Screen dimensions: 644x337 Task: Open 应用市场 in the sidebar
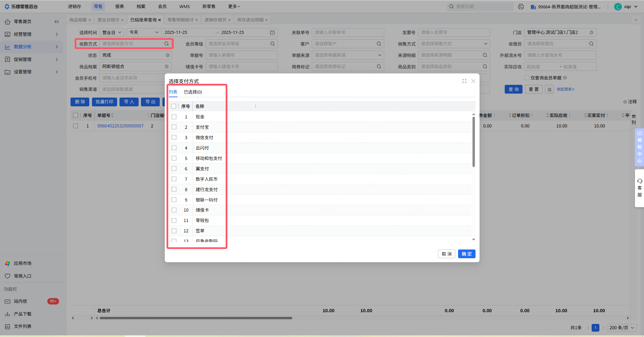point(22,264)
